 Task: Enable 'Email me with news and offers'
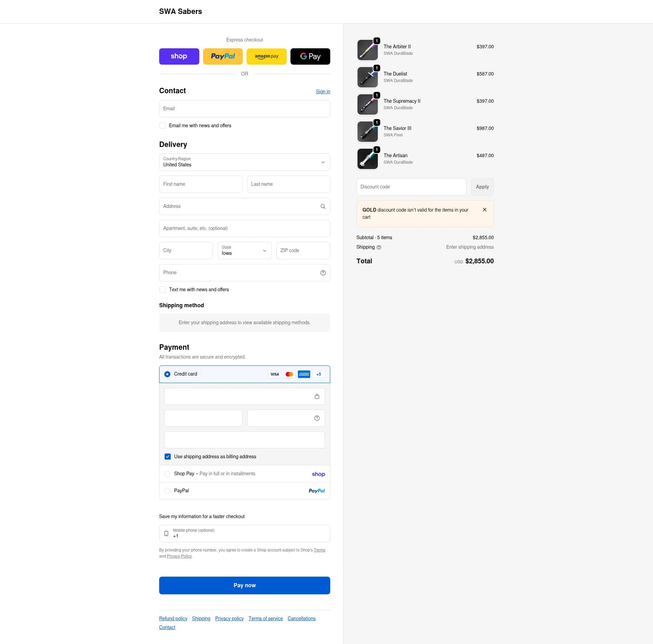point(163,126)
